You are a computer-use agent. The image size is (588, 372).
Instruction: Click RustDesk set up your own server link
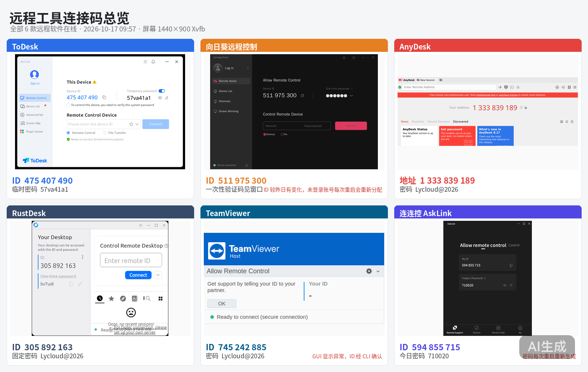135,333
